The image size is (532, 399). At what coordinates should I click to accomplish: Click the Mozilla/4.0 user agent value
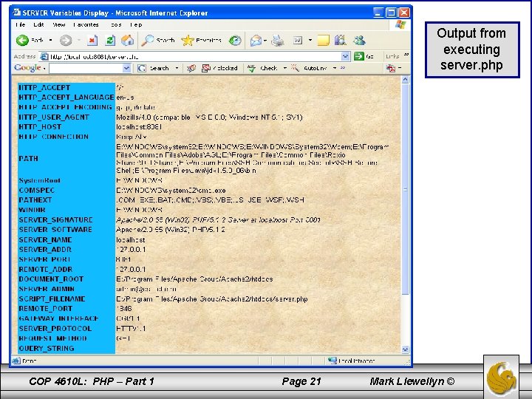209,117
